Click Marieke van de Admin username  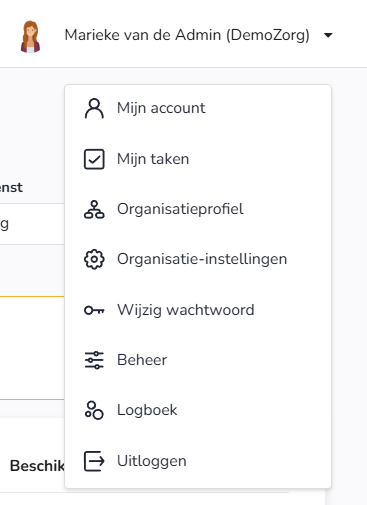pos(187,35)
